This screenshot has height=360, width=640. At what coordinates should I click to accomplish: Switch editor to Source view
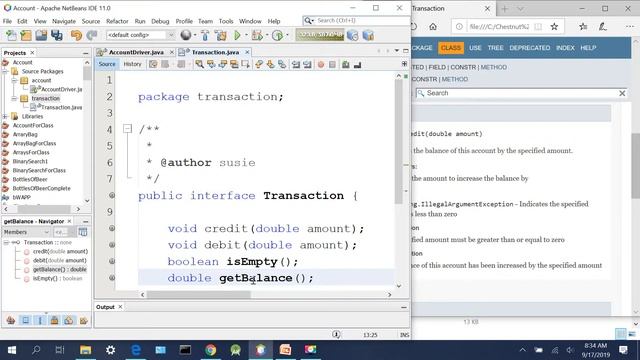(x=107, y=64)
